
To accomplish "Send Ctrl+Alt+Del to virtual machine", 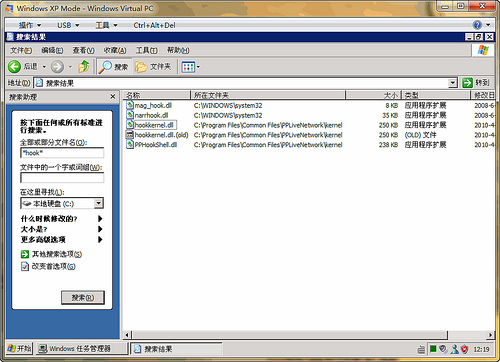I will [x=154, y=25].
